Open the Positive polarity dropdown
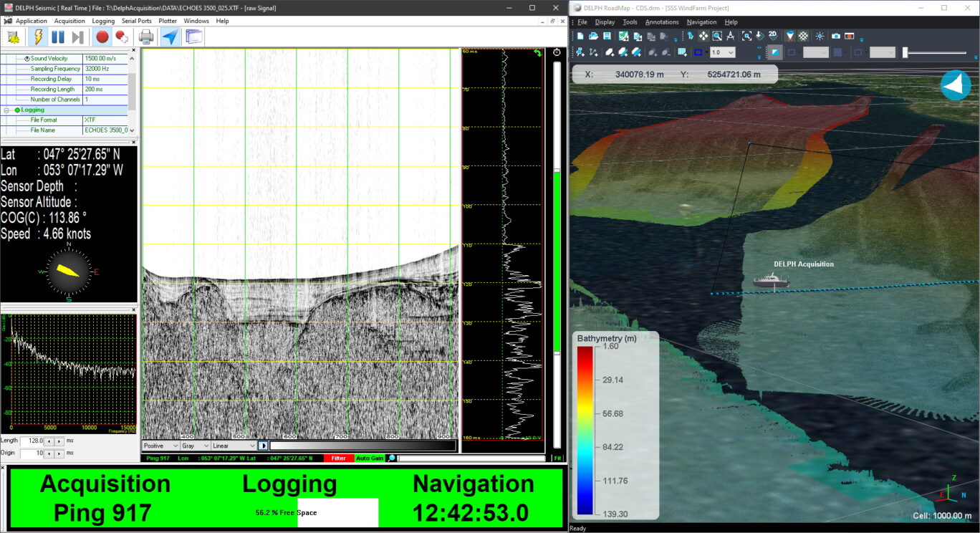This screenshot has width=980, height=533. click(160, 446)
